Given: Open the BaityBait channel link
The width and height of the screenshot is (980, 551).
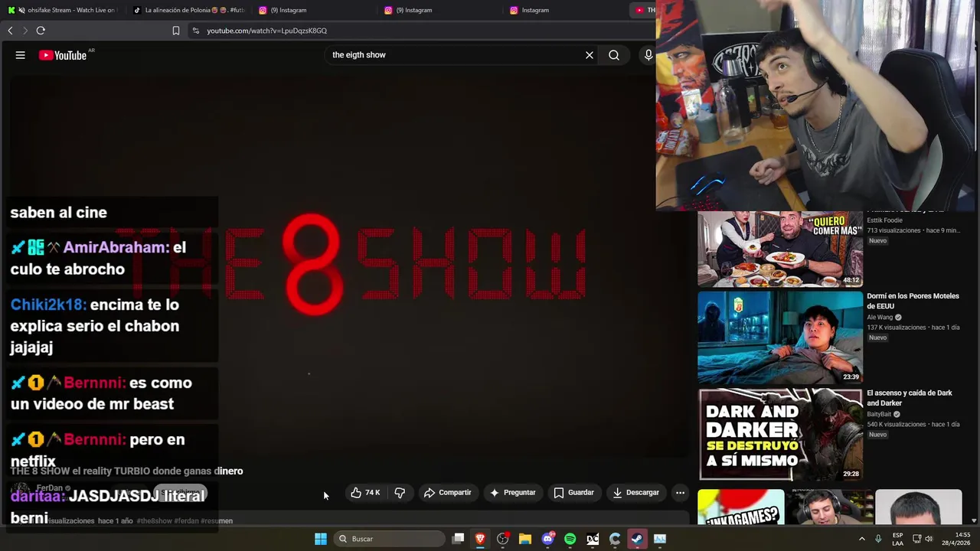Looking at the screenshot, I should pyautogui.click(x=879, y=415).
